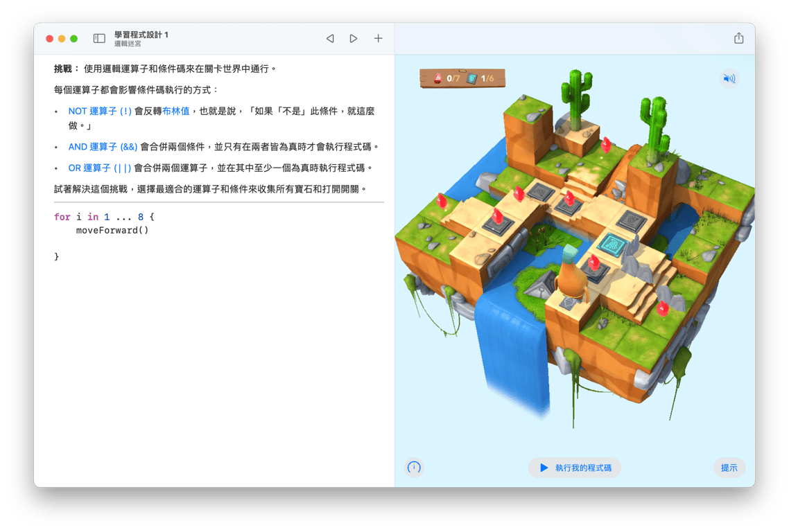Screen dimensions: 789x532
Task: Open the 布林值 glossary link
Action: (175, 111)
